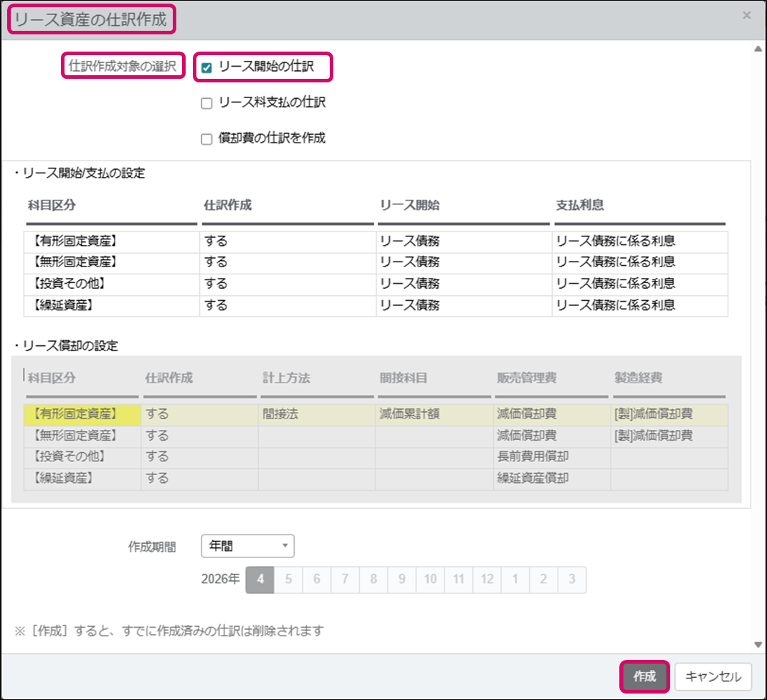Click 仕訳作成 する cell for 【繰延資産】 lease start

point(287,305)
